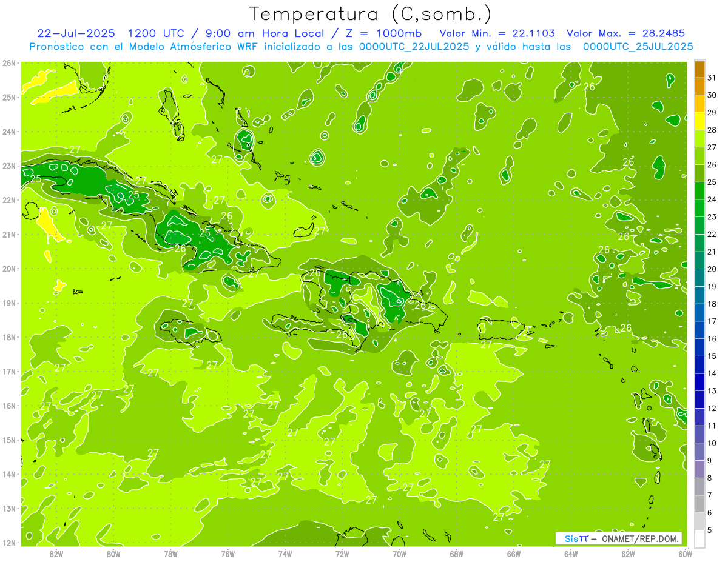Click the 'Valor Min. = 22.1103' value
The width and height of the screenshot is (728, 562).
[x=497, y=33]
